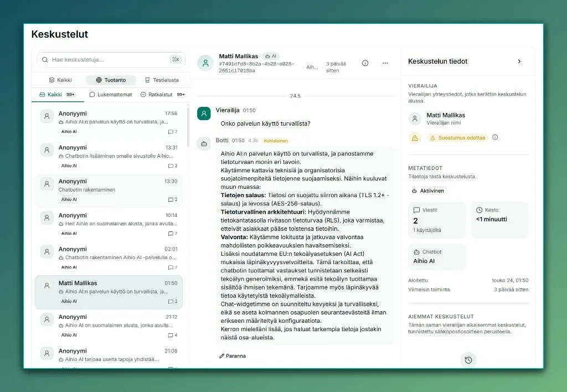Click the Aktiivinen status badge
567x392 pixels.
[428, 191]
